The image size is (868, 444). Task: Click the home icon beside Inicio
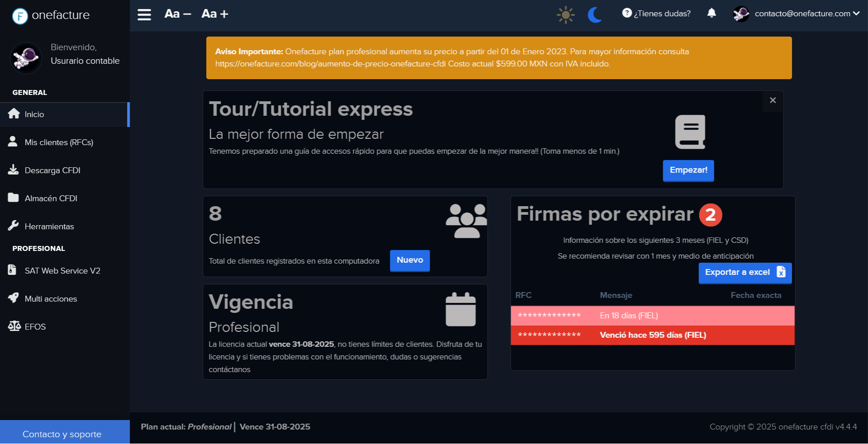(14, 113)
